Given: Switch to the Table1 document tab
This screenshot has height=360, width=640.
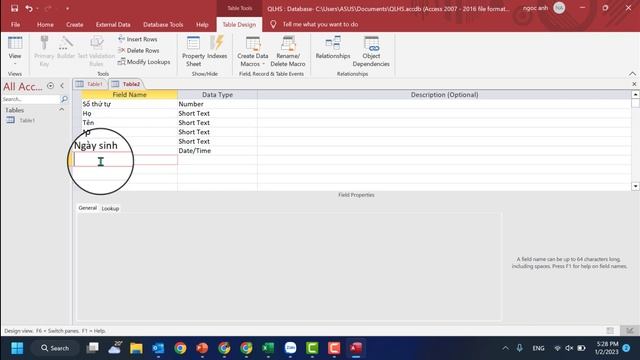Looking at the screenshot, I should [x=90, y=84].
